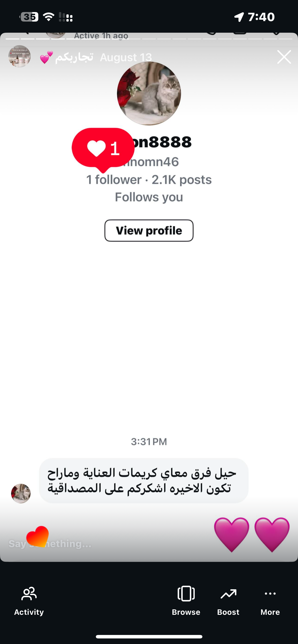Tap the Browse cards icon
Viewport: 298px width, 644px height.
[186, 594]
